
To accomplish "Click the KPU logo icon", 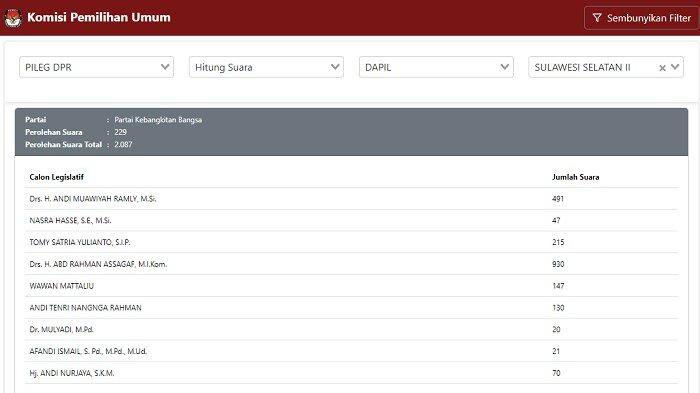I will point(13,18).
